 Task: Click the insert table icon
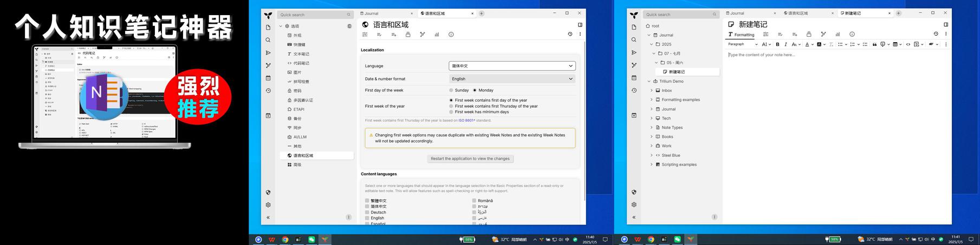coord(895,44)
